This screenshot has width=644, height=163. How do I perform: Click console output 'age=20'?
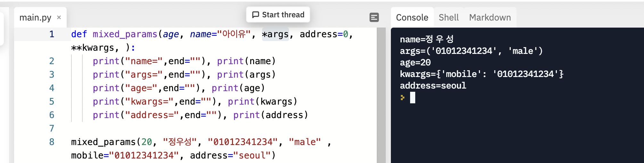(x=415, y=62)
